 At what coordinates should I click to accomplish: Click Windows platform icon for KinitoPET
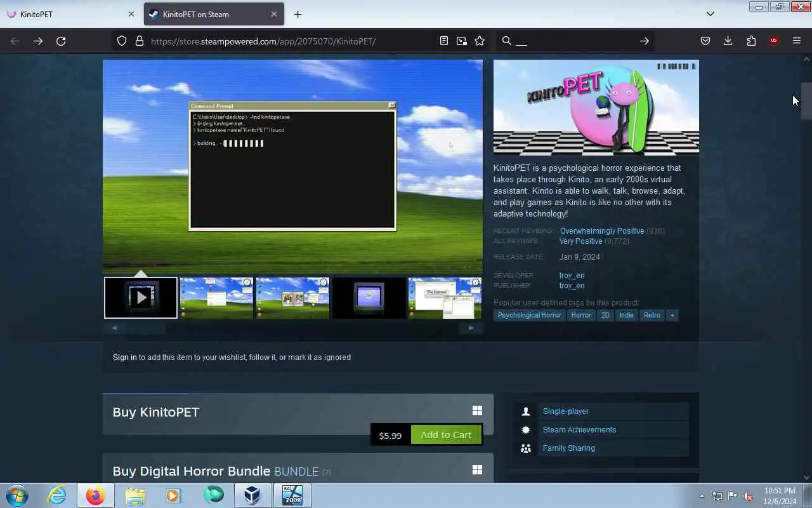click(x=477, y=411)
